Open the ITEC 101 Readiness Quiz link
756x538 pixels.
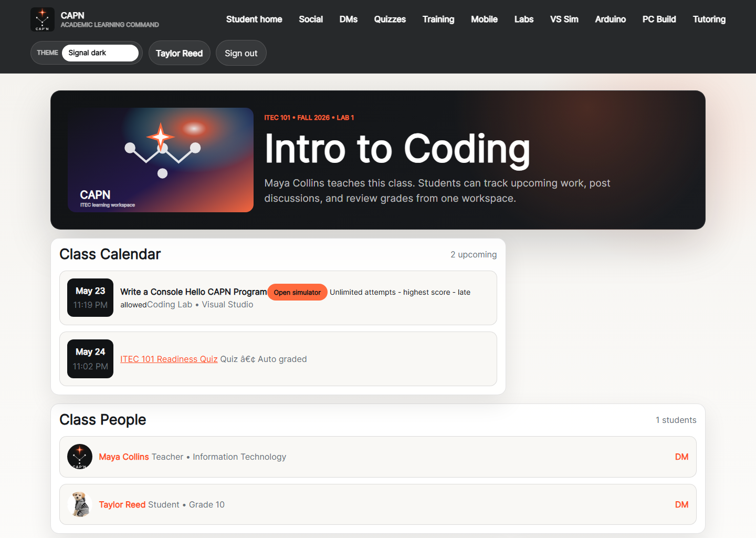point(169,359)
